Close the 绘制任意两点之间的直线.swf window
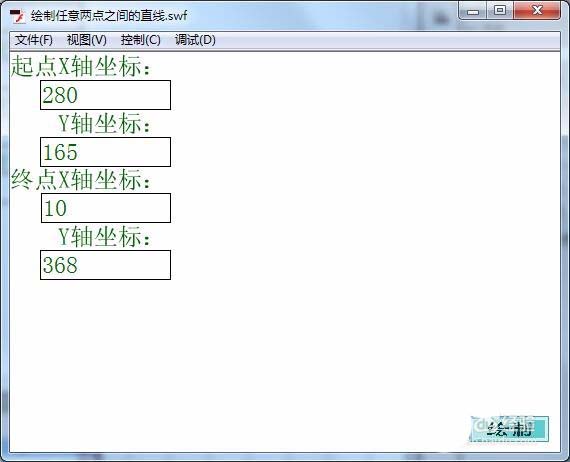This screenshot has height=462, width=570. 537,11
